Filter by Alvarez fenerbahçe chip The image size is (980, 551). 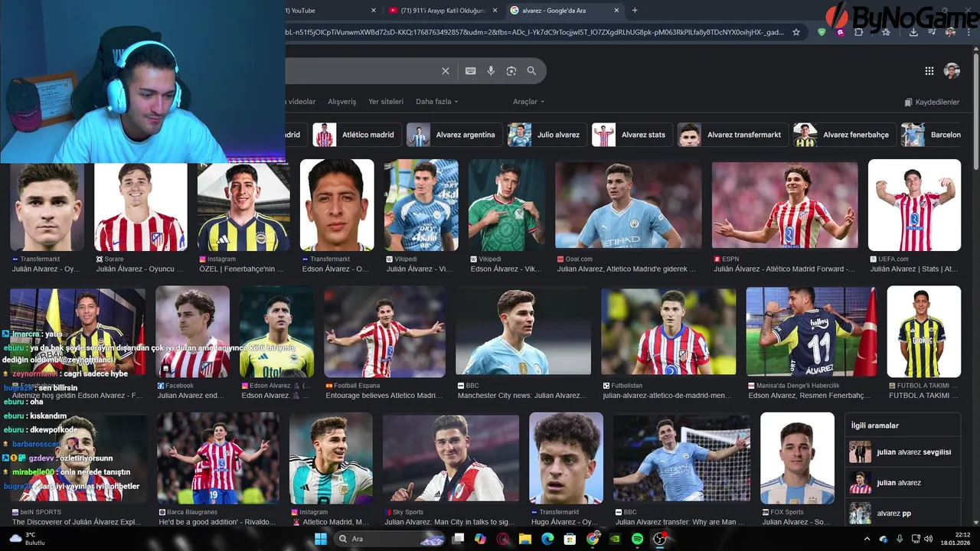844,135
